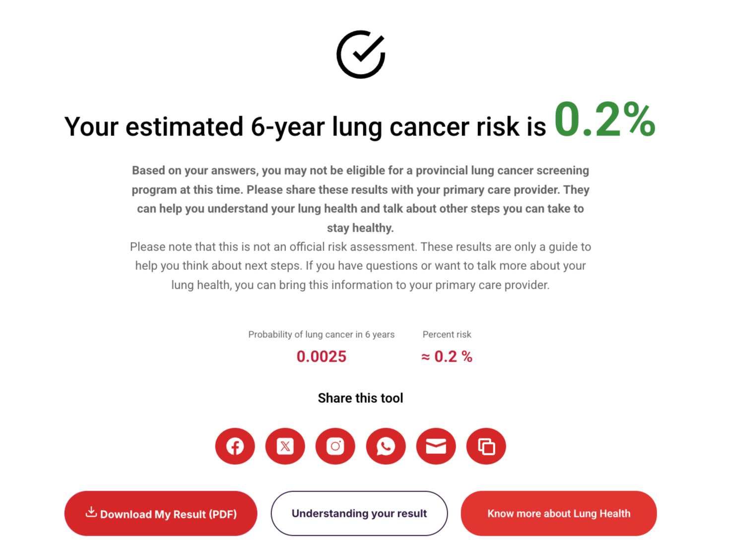
Task: Click the screening eligibility message text
Action: [x=360, y=199]
